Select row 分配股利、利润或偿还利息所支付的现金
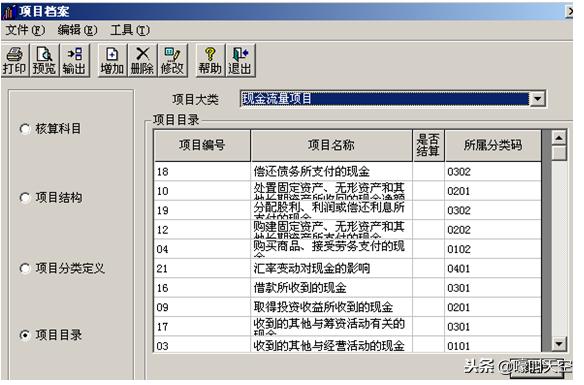Image resolution: width=584 pixels, height=385 pixels. tap(347, 210)
